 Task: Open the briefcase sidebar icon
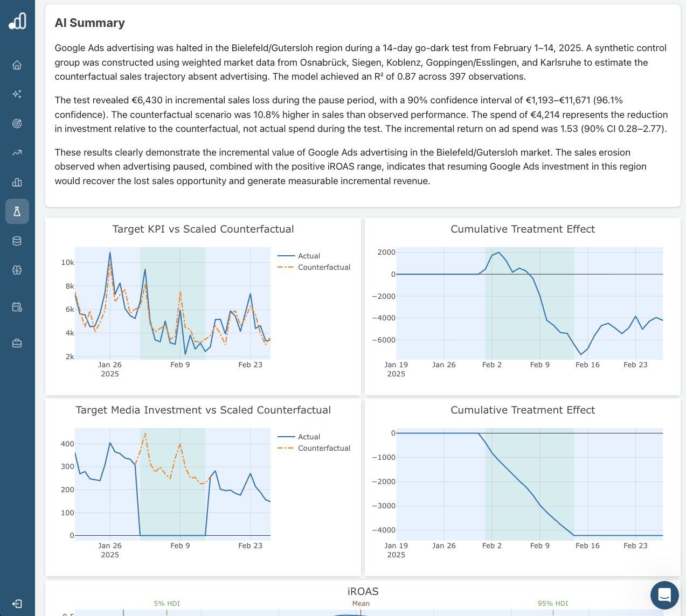tap(17, 343)
